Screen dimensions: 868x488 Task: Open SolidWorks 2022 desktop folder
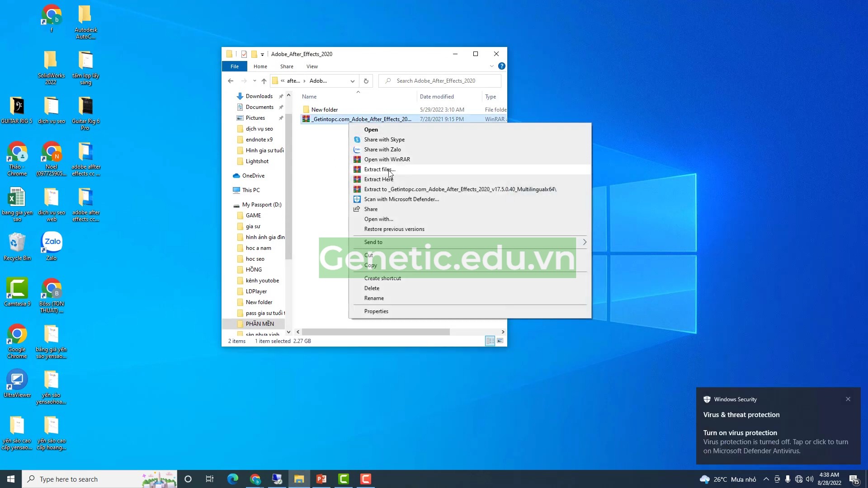click(51, 67)
